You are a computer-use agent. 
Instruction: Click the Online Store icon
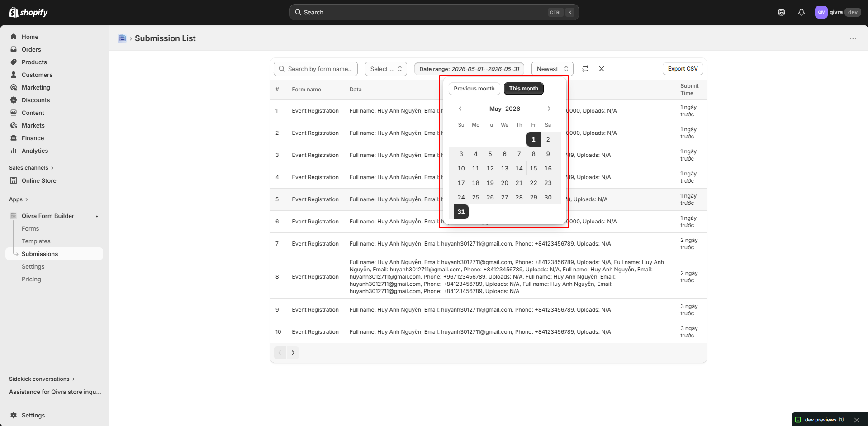14,180
